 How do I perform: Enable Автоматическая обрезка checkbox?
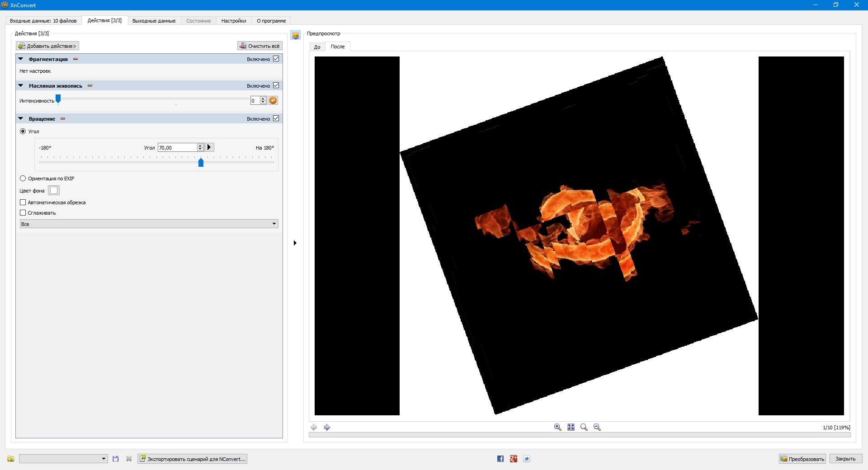[x=23, y=202]
